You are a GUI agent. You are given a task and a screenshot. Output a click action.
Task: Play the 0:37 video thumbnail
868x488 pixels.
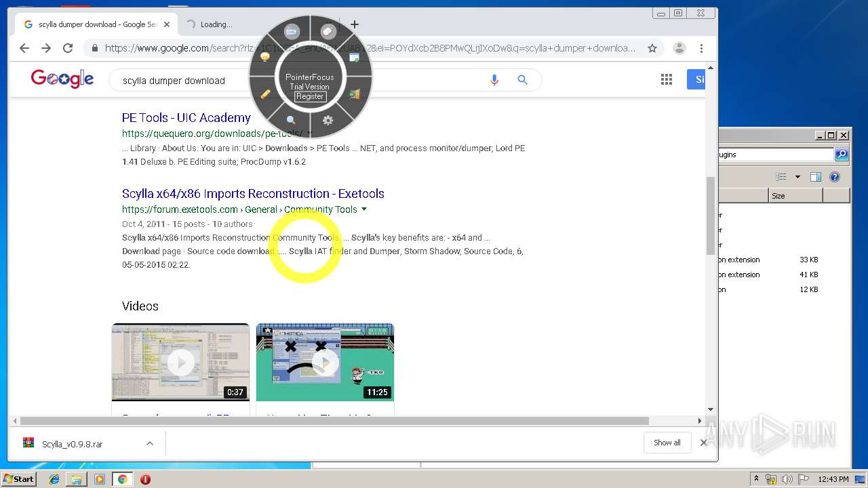point(180,362)
